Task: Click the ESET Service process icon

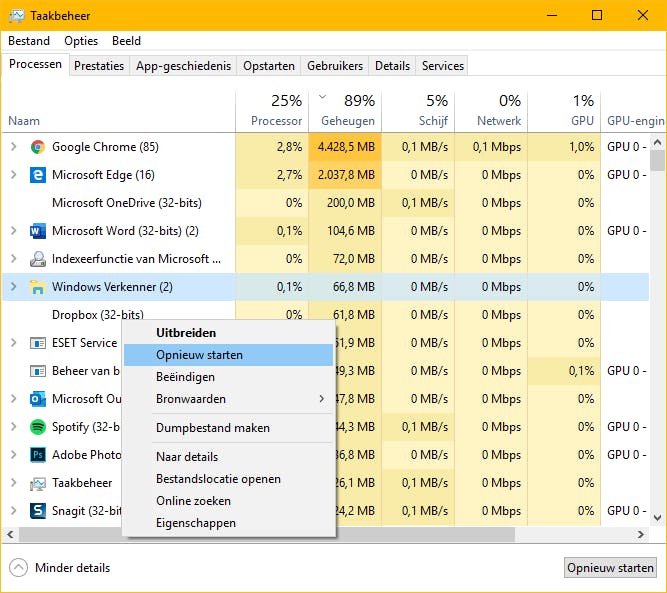Action: (x=38, y=343)
